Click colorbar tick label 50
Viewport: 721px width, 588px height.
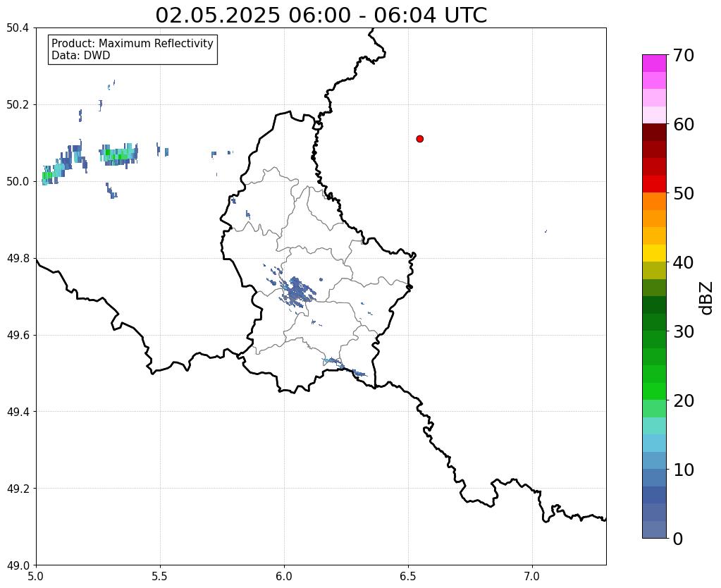pyautogui.click(x=684, y=193)
